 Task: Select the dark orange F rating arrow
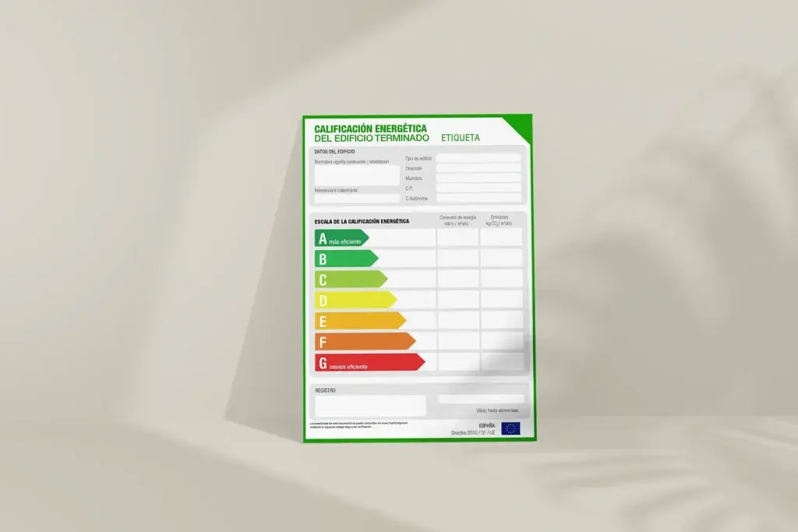[x=365, y=341]
